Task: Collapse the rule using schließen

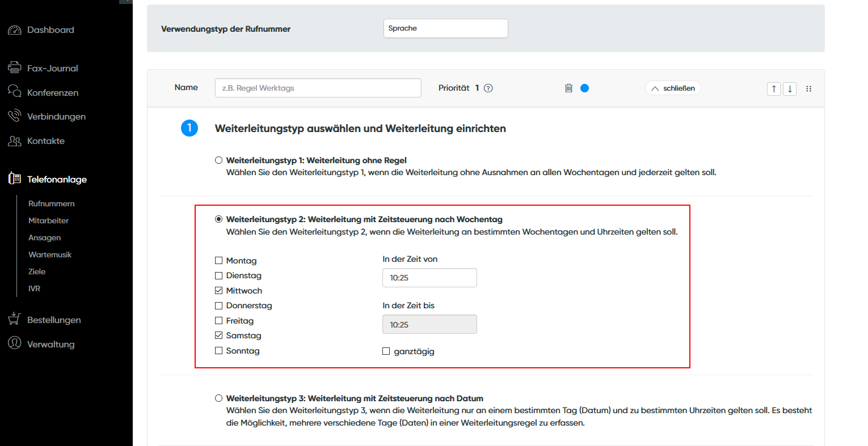Action: (x=673, y=88)
